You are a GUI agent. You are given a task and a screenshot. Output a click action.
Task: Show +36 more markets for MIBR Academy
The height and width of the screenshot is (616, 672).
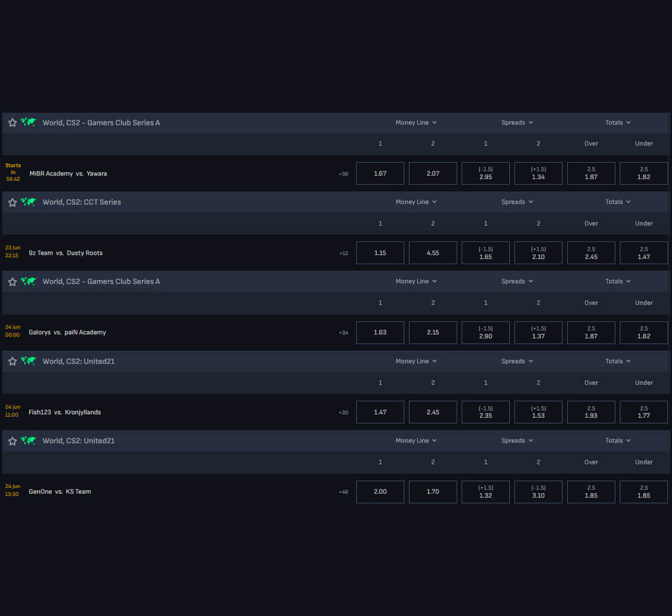[x=343, y=174]
